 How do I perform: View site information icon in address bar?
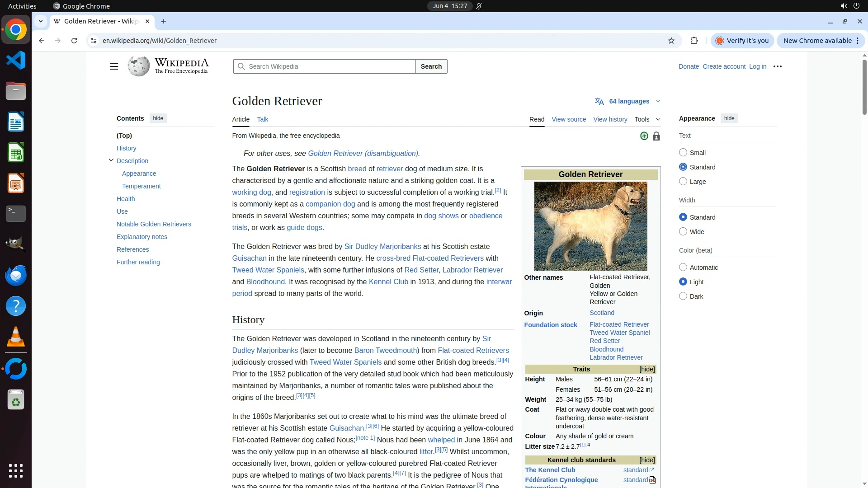point(94,41)
